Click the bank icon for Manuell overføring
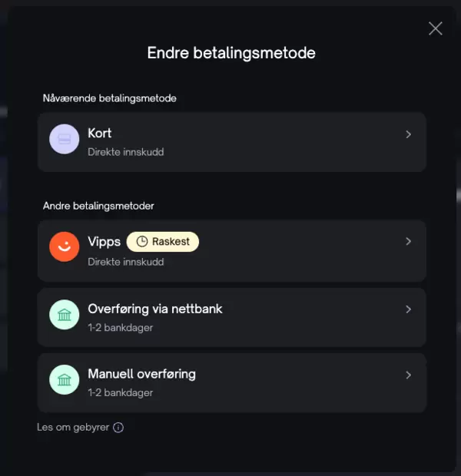Viewport: 461px width, 476px height. [64, 380]
